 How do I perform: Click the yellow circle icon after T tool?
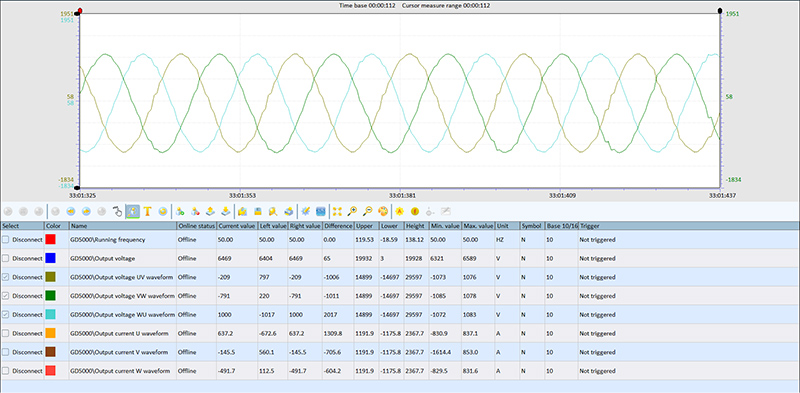[x=163, y=211]
